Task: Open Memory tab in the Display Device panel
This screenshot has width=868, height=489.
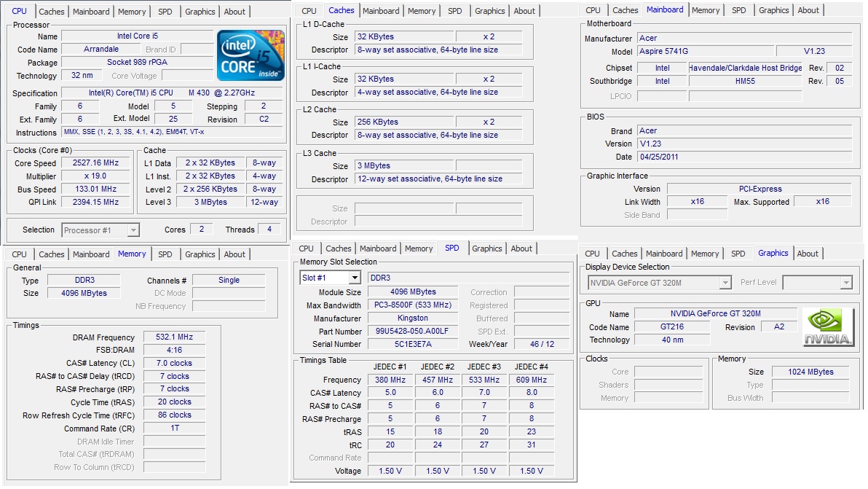Action: [705, 254]
